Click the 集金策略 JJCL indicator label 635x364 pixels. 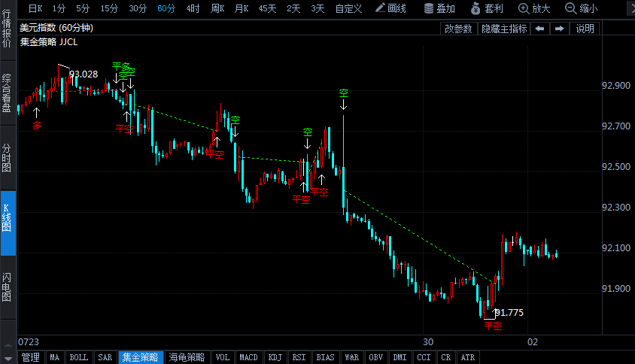click(49, 42)
